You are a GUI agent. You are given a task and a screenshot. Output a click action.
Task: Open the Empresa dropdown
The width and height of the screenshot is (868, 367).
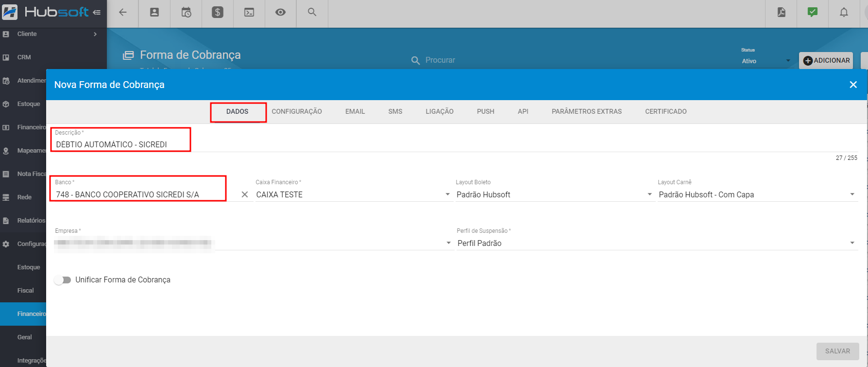(x=254, y=243)
